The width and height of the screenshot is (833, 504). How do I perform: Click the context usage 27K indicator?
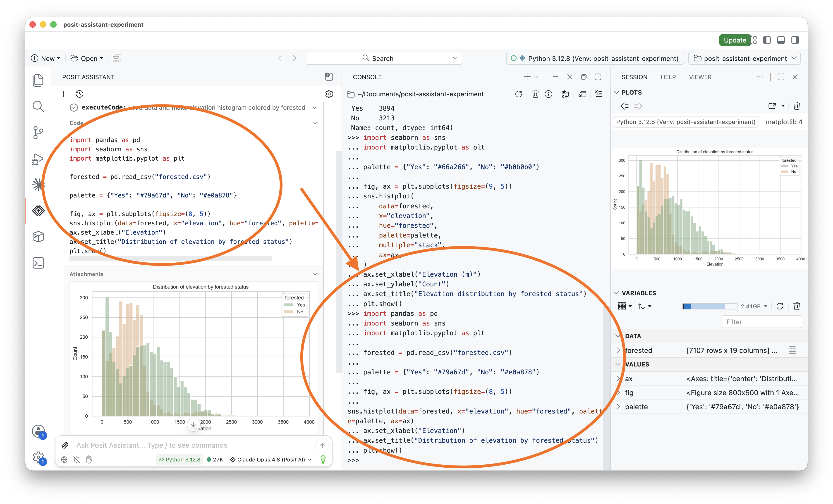pyautogui.click(x=215, y=459)
